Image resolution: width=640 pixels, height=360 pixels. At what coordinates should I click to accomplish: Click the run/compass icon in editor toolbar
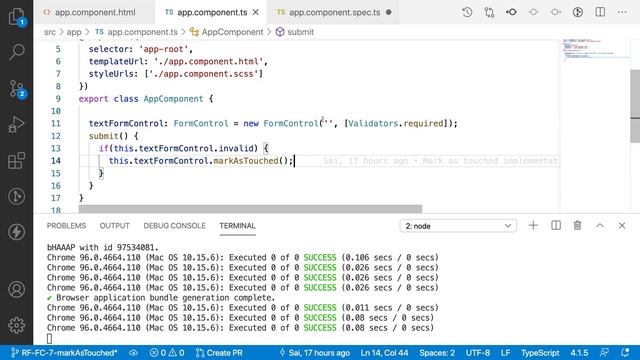(x=578, y=12)
